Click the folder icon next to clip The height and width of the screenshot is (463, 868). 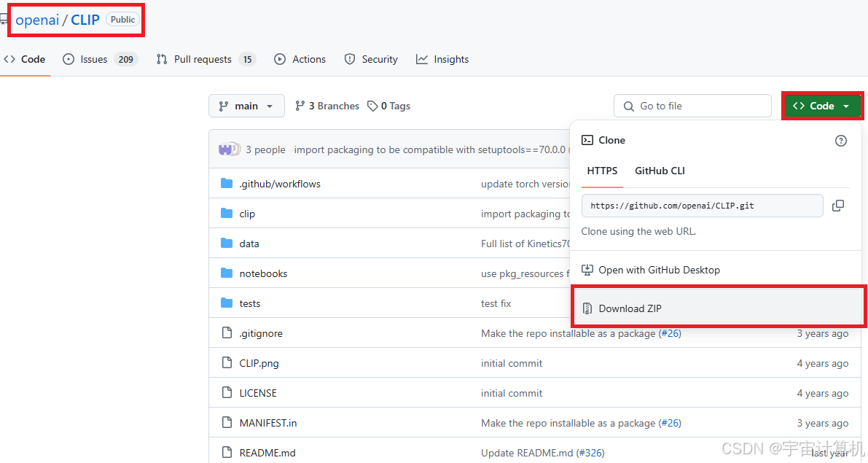[x=227, y=213]
